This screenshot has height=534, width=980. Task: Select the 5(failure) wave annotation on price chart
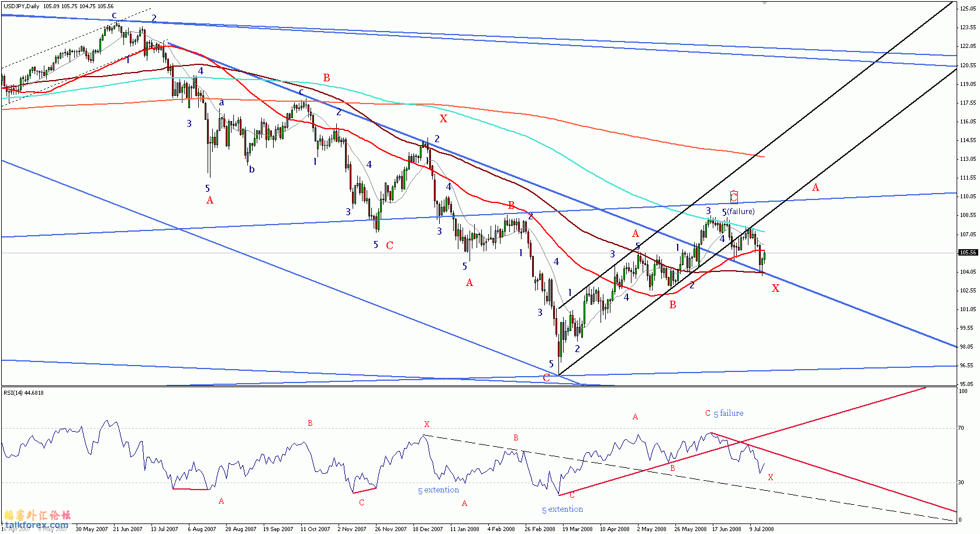click(739, 212)
